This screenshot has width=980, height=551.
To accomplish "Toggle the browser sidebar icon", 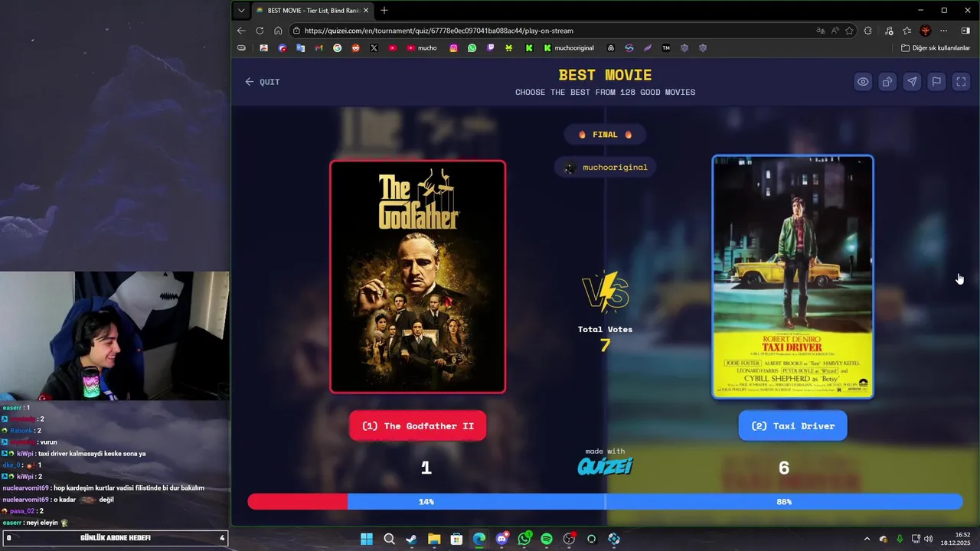I will (965, 31).
